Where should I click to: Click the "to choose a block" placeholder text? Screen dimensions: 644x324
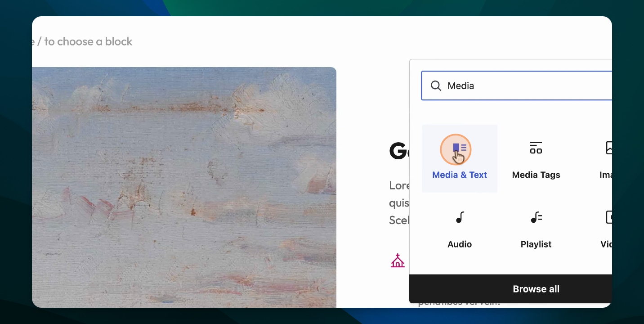(88, 41)
